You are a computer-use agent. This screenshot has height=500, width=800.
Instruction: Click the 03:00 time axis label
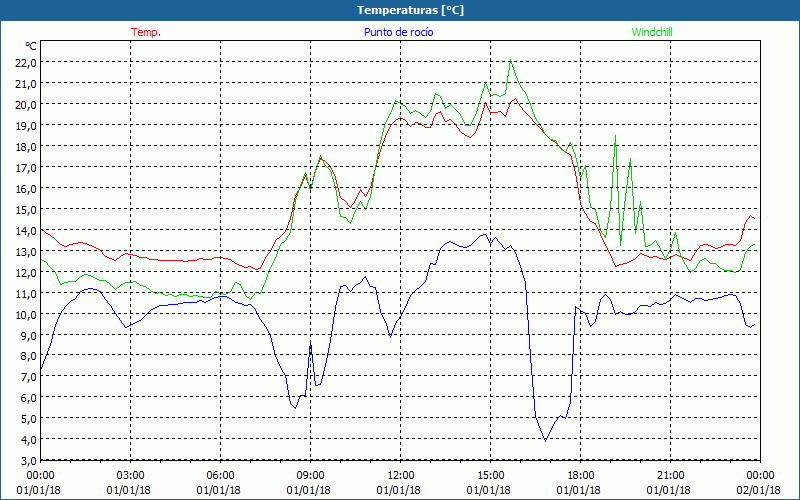pos(131,475)
